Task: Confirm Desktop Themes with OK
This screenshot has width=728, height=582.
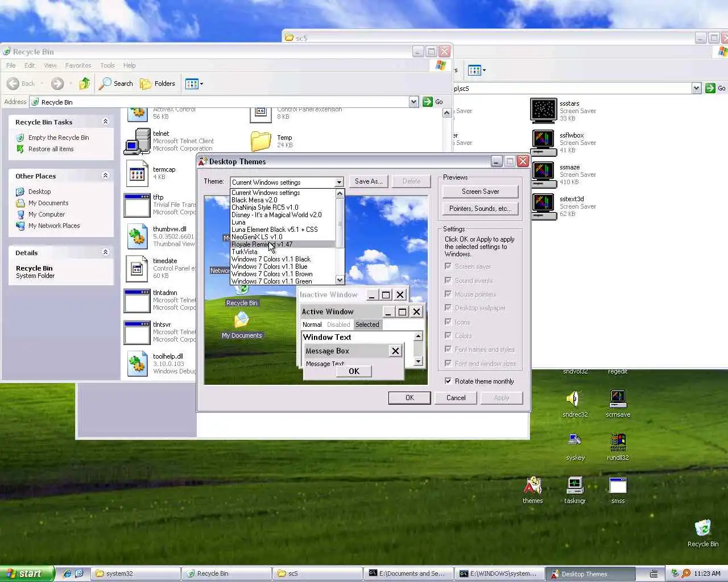Action: point(409,398)
